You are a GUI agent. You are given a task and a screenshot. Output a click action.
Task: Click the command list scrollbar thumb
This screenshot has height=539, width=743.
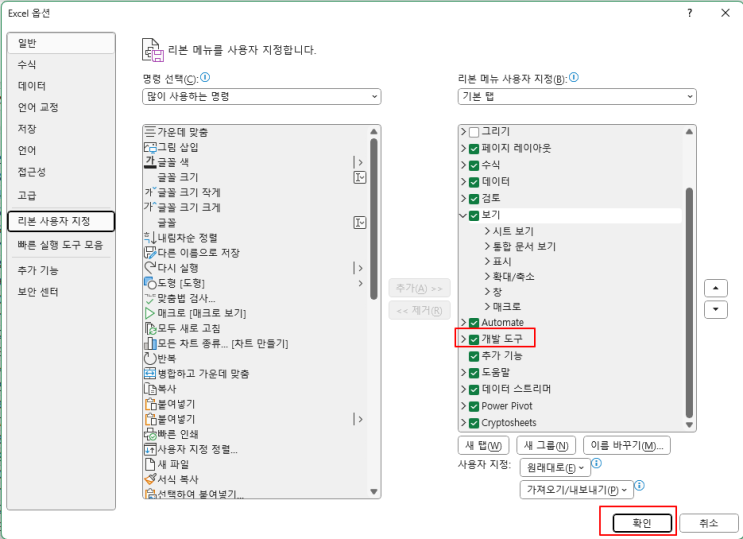(373, 219)
